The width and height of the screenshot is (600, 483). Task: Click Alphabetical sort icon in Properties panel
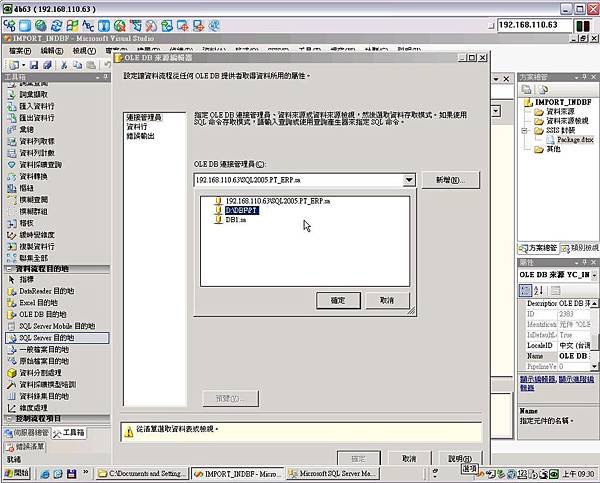point(538,290)
